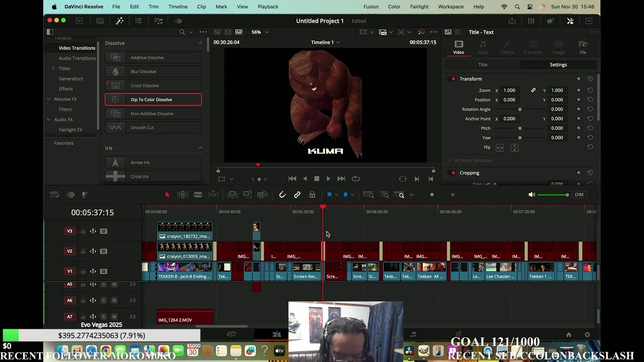Open the Sound Library icon

click(x=158, y=21)
